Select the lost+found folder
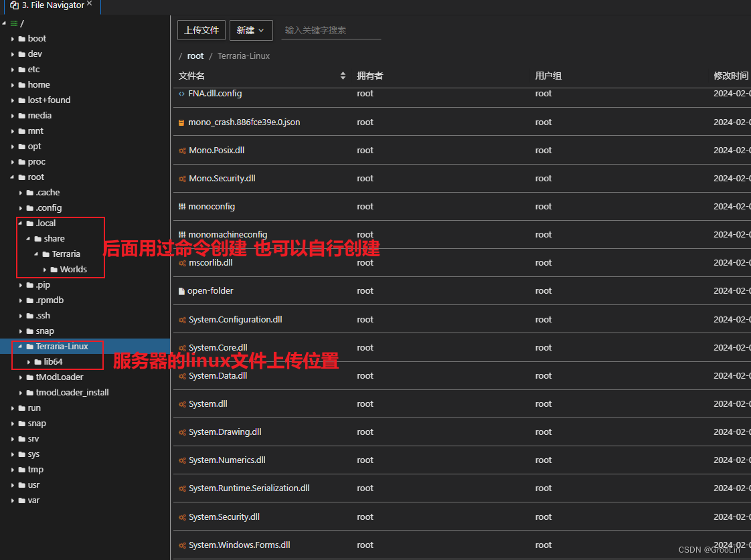Viewport: 751px width, 560px height. 49,100
